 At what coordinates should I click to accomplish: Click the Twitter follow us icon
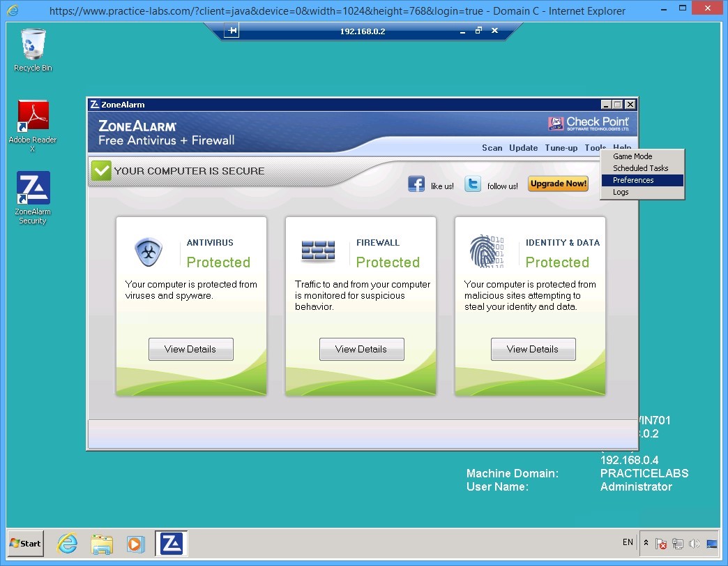473,184
